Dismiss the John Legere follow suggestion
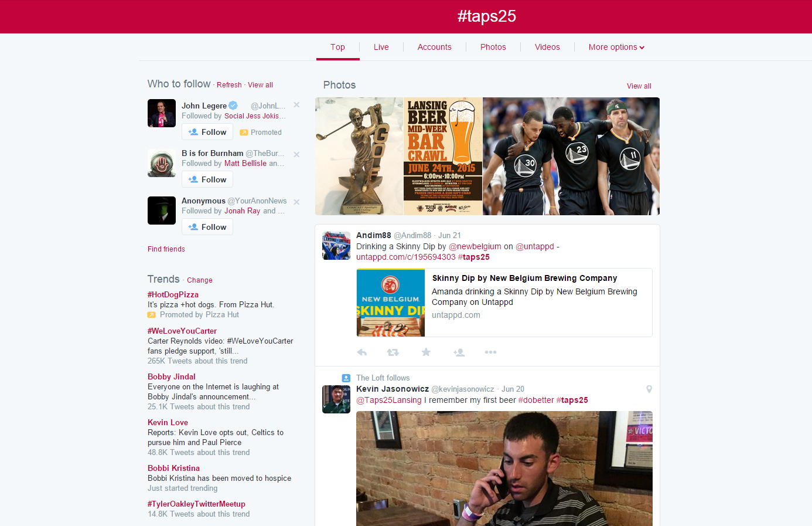This screenshot has height=526, width=812. 296,105
